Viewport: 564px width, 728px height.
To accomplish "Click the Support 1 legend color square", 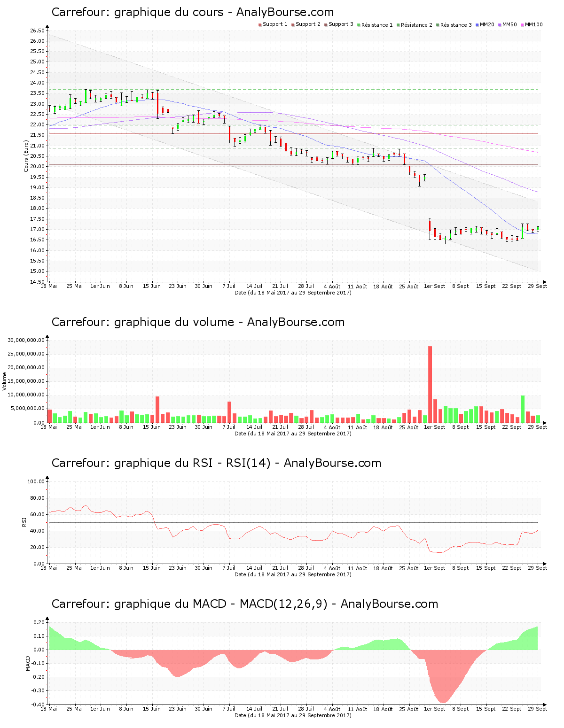I will click(260, 24).
